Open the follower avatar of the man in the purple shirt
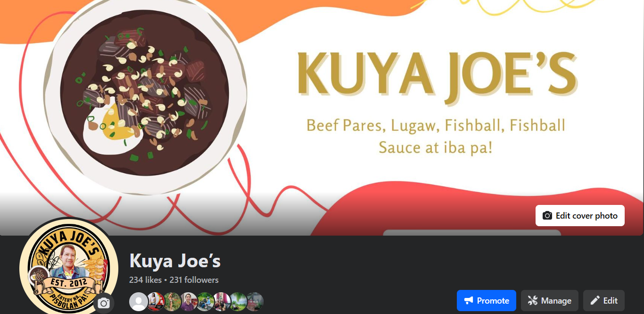Image resolution: width=644 pixels, height=314 pixels. [189, 301]
